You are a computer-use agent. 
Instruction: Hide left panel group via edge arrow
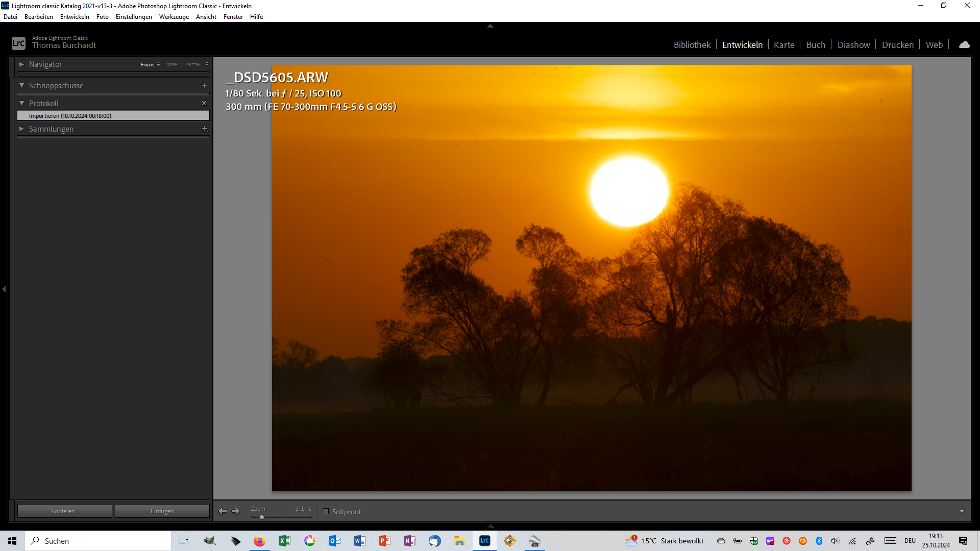[x=4, y=289]
